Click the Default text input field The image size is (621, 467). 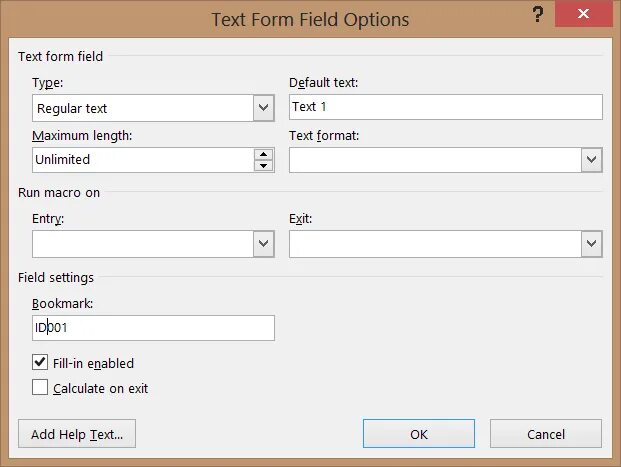tap(445, 107)
